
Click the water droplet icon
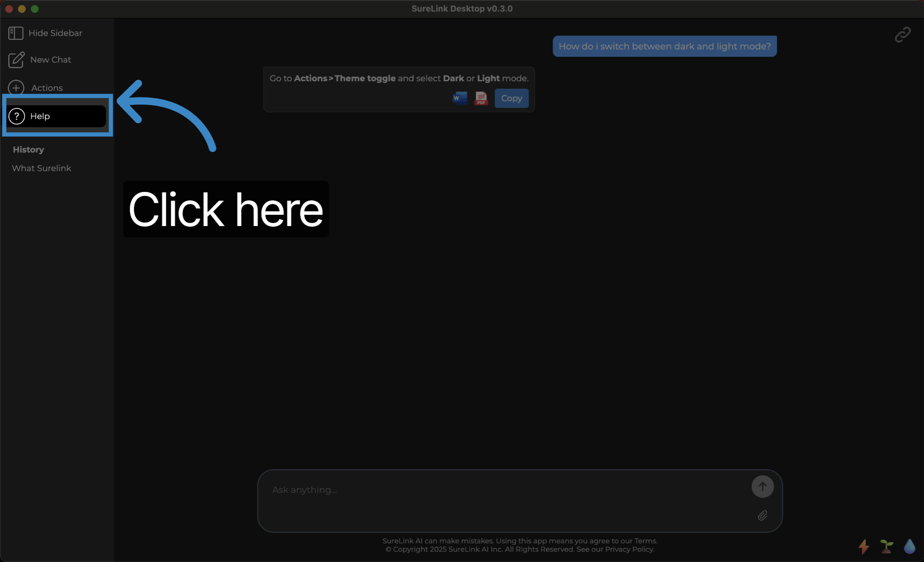910,546
